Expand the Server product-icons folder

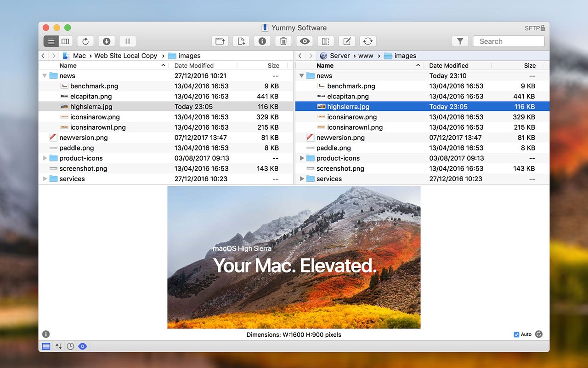point(302,158)
